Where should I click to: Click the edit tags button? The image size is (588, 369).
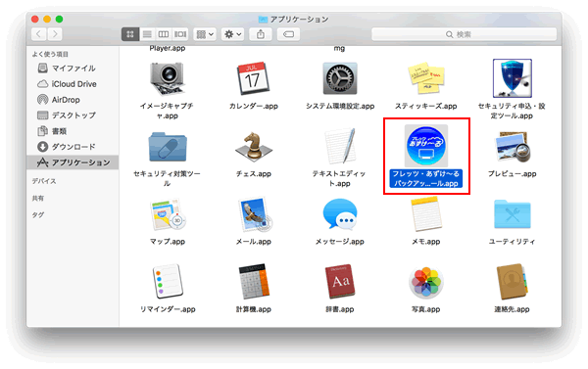click(x=288, y=34)
